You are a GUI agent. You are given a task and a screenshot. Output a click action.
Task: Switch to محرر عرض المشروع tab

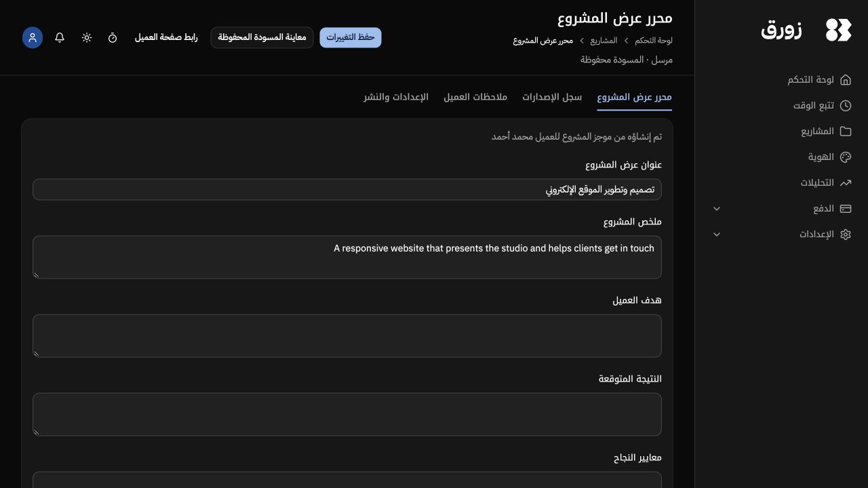(635, 97)
